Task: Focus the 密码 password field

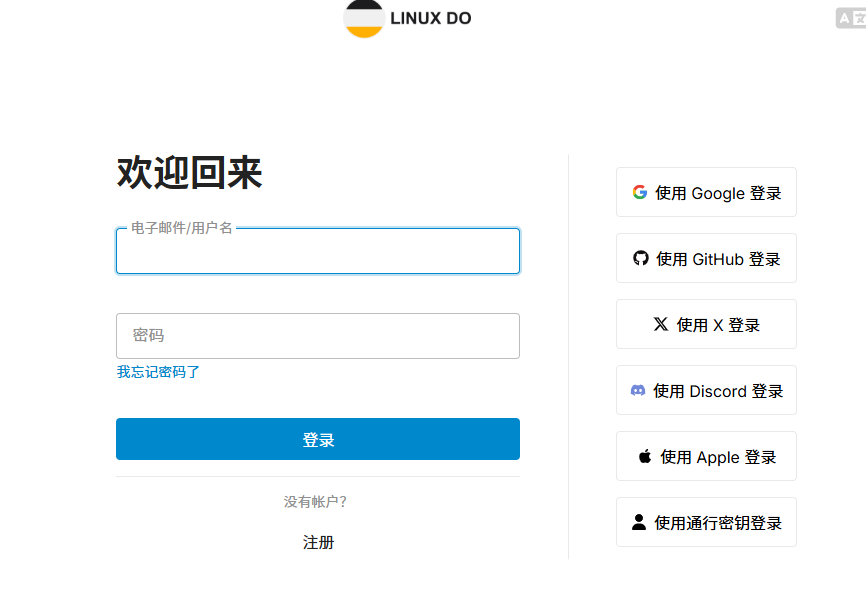Action: pyautogui.click(x=318, y=336)
